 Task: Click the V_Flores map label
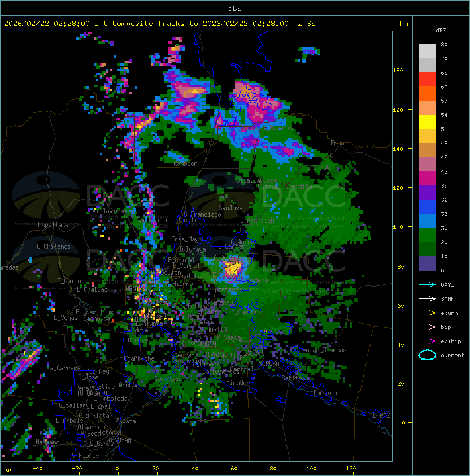[85, 456]
